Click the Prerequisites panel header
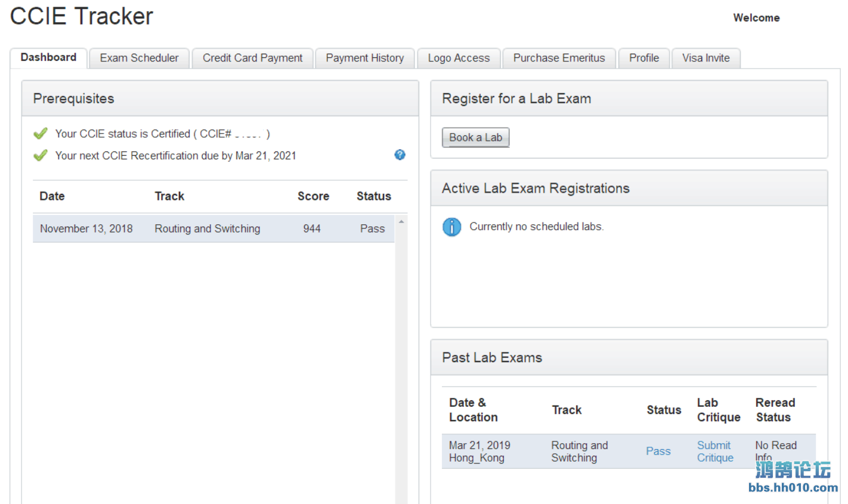This screenshot has height=504, width=848. coord(220,98)
